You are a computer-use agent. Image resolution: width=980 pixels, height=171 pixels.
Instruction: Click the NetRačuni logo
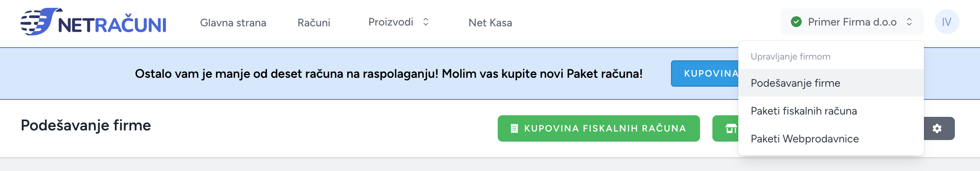[x=93, y=22]
